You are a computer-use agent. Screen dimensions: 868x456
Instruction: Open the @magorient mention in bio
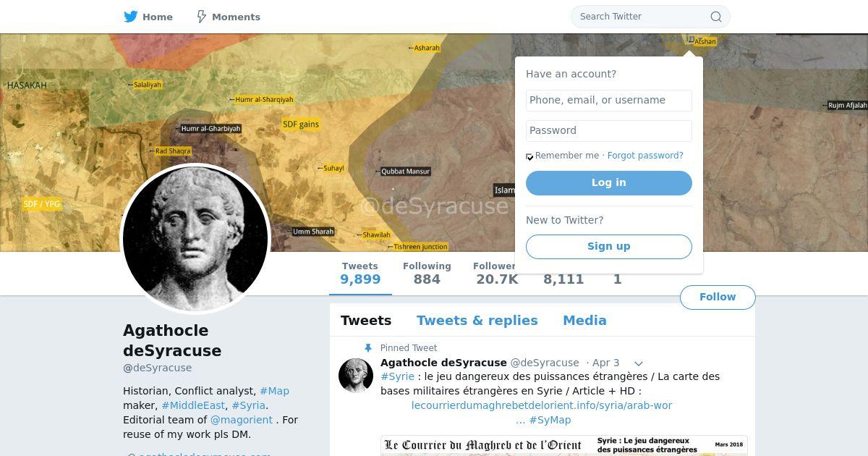tap(242, 420)
